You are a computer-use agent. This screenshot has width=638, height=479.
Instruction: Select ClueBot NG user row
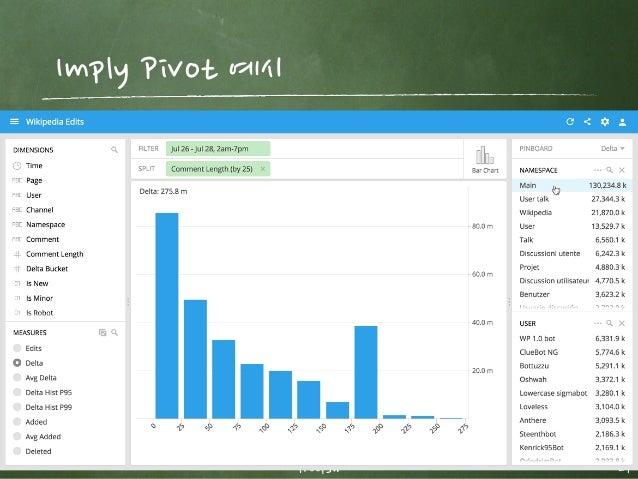pos(572,352)
